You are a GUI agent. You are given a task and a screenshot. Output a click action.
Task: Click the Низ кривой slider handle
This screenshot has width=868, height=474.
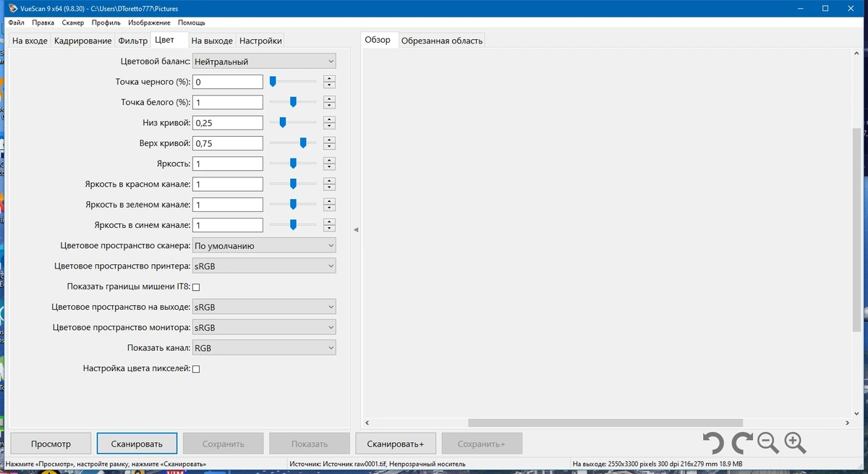click(283, 122)
